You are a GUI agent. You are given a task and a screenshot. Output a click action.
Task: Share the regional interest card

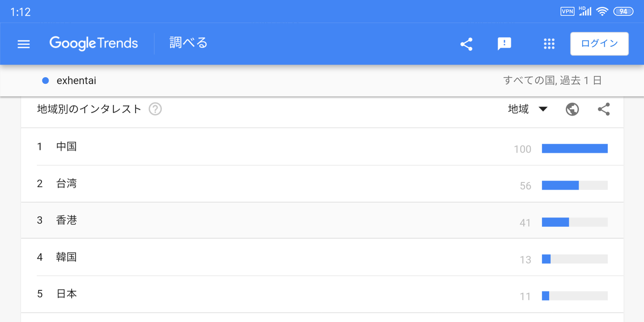click(603, 109)
